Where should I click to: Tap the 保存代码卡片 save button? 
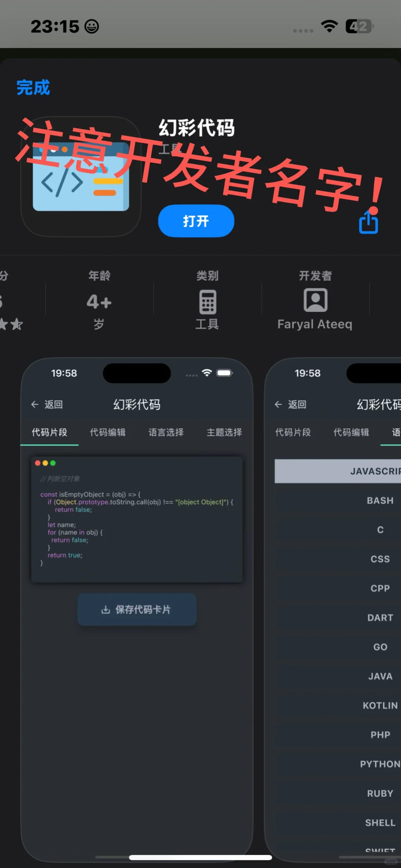pos(137,609)
